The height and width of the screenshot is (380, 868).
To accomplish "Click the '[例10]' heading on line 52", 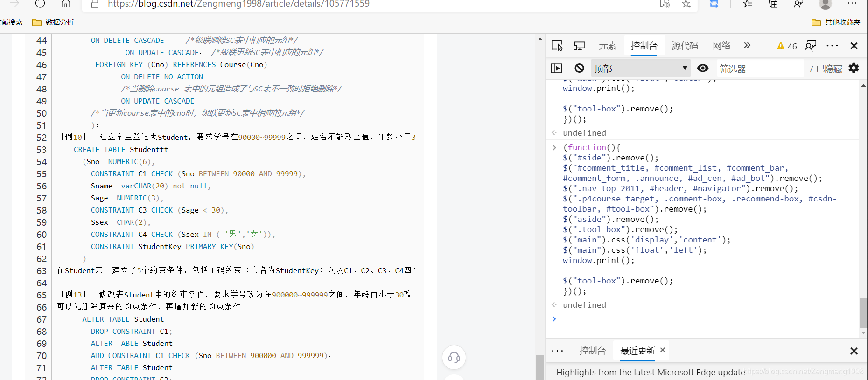I will (x=74, y=137).
